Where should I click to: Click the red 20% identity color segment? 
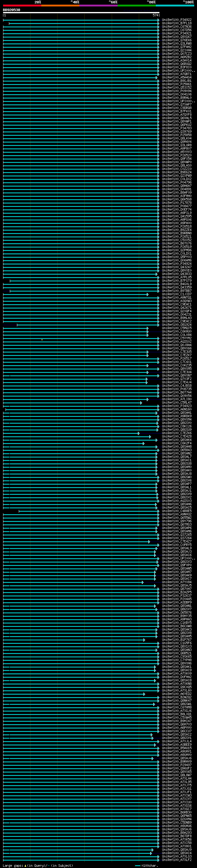pyautogui.click(x=22, y=6)
